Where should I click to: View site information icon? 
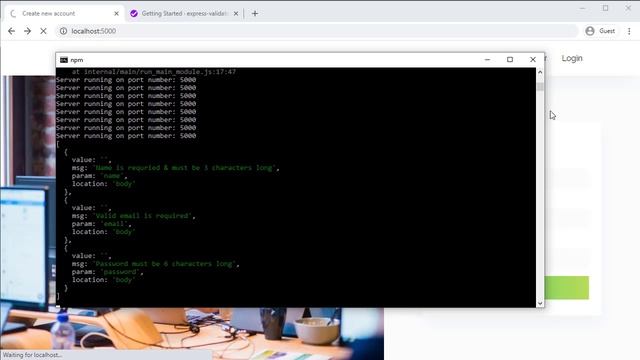63,31
